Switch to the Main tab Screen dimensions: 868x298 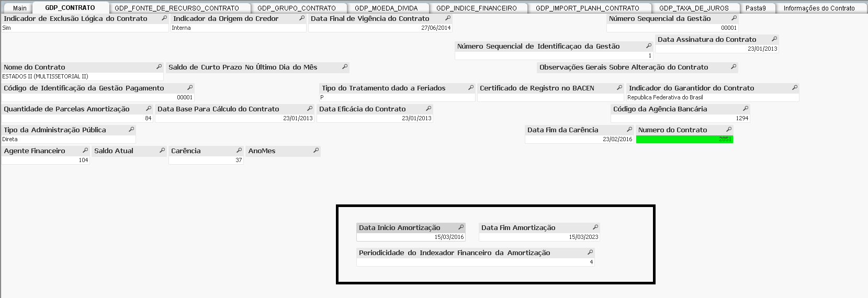[x=20, y=8]
